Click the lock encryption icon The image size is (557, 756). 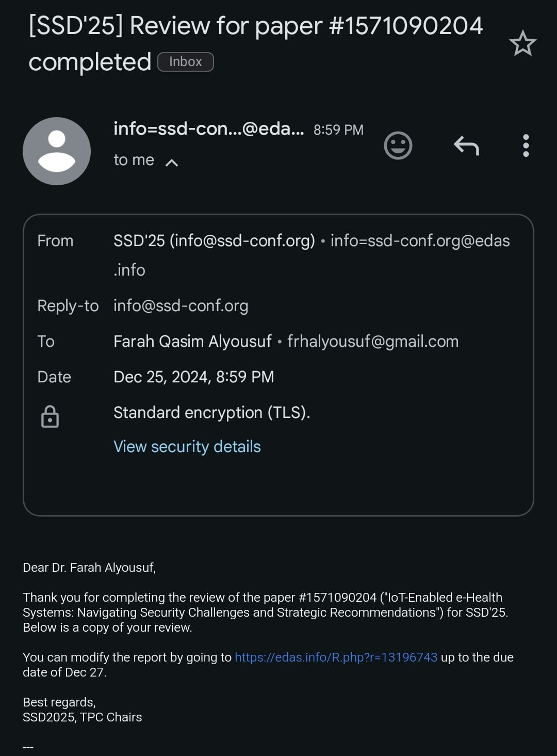tap(50, 416)
